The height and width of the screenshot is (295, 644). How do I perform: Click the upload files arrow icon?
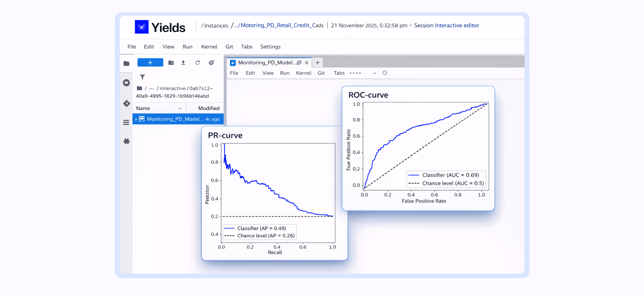point(183,63)
